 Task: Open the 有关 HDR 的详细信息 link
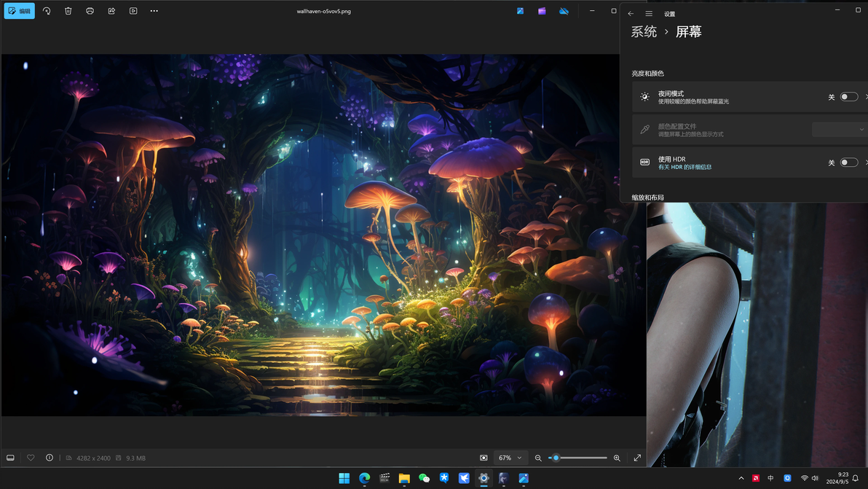click(x=684, y=167)
